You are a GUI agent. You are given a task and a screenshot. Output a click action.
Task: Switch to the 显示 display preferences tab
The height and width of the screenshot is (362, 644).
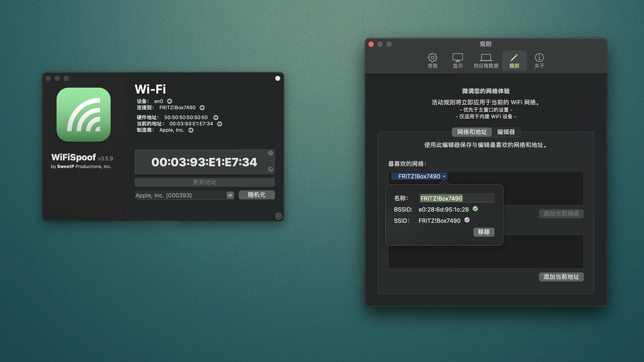pyautogui.click(x=458, y=61)
